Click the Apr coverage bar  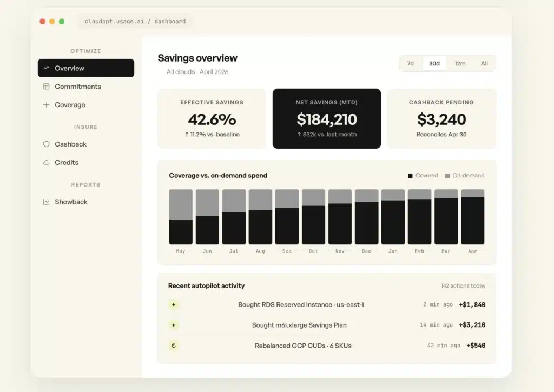click(473, 217)
